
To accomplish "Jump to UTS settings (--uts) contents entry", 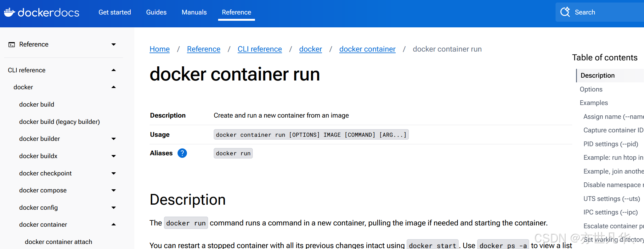I will pos(612,199).
